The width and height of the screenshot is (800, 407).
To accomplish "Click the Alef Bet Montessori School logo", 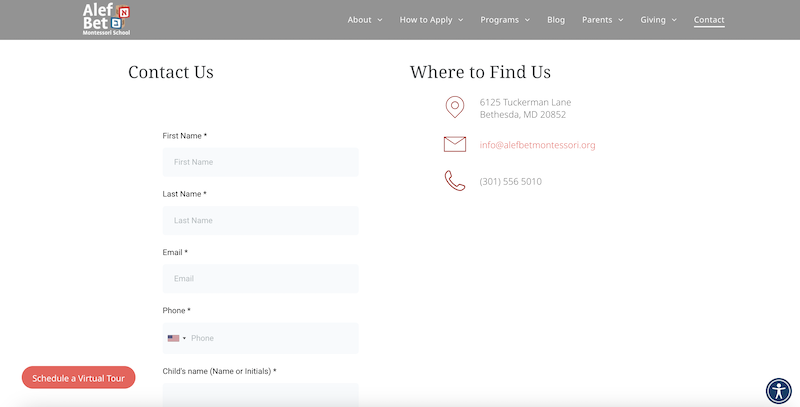I will point(106,19).
